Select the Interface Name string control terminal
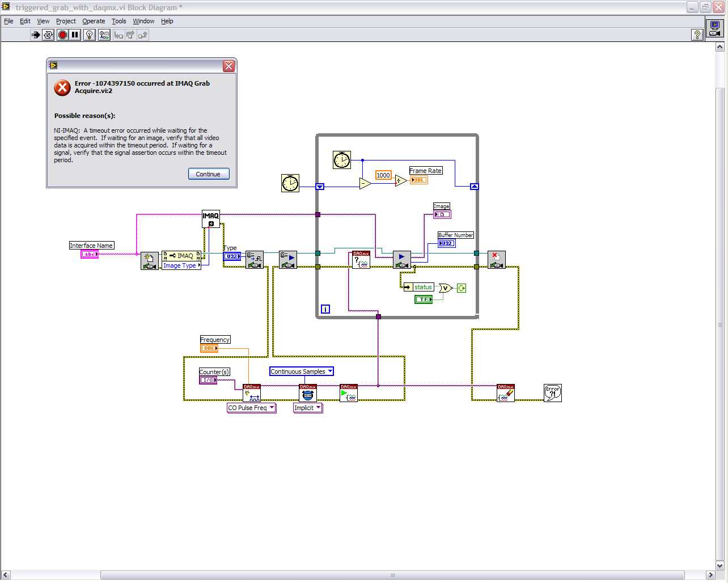Screen dimensions: 728x583 pyautogui.click(x=90, y=254)
